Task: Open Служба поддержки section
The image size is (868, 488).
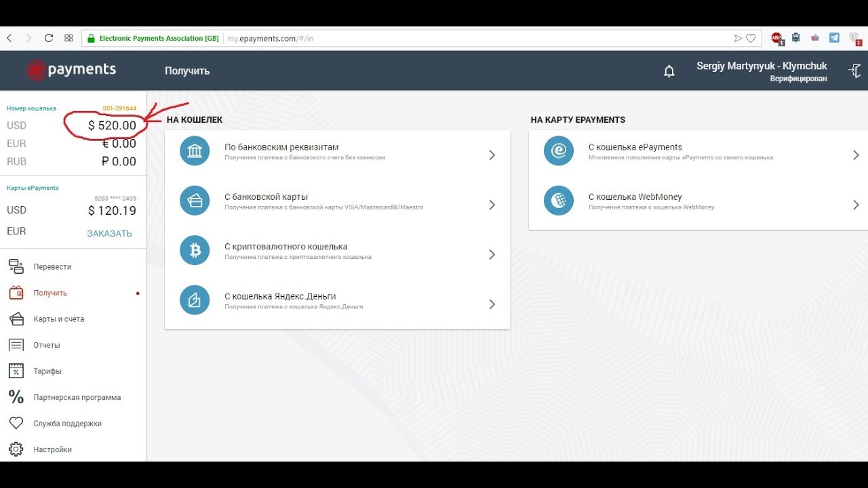Action: coord(68,424)
